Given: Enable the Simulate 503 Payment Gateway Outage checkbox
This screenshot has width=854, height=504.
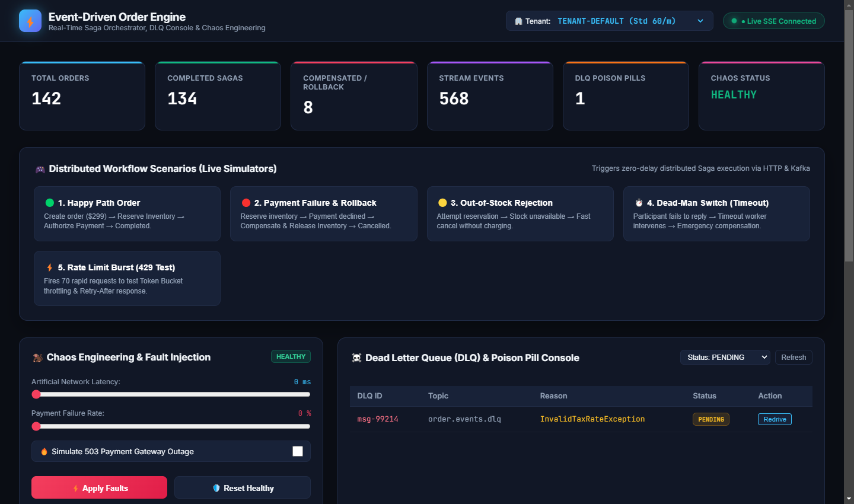Looking at the screenshot, I should point(298,451).
